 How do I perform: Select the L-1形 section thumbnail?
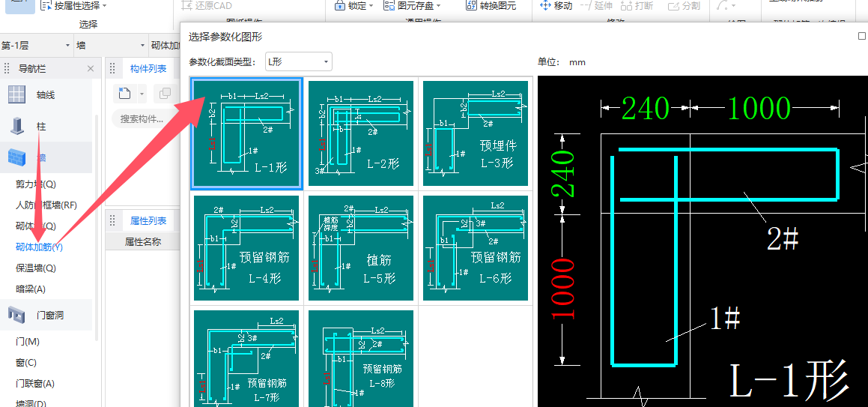246,133
